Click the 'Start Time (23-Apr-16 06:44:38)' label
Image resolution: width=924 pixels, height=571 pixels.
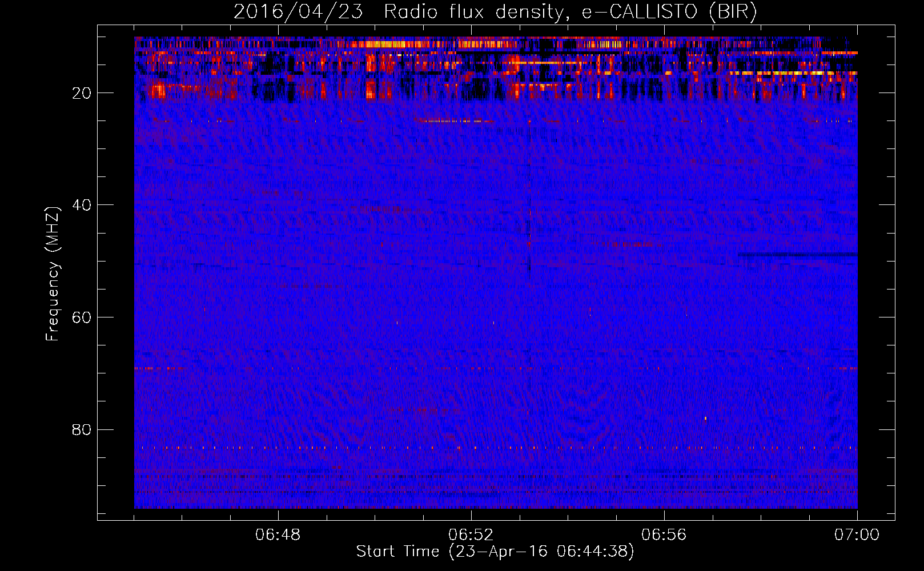tap(495, 552)
